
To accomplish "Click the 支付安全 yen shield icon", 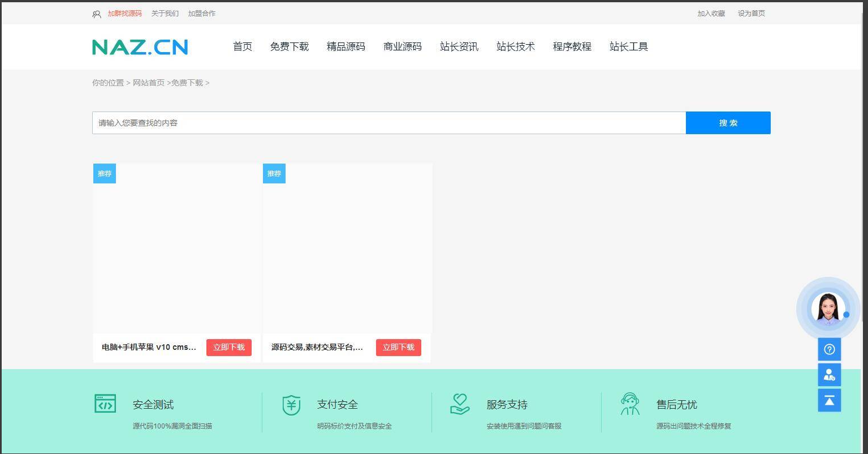I will (x=291, y=405).
